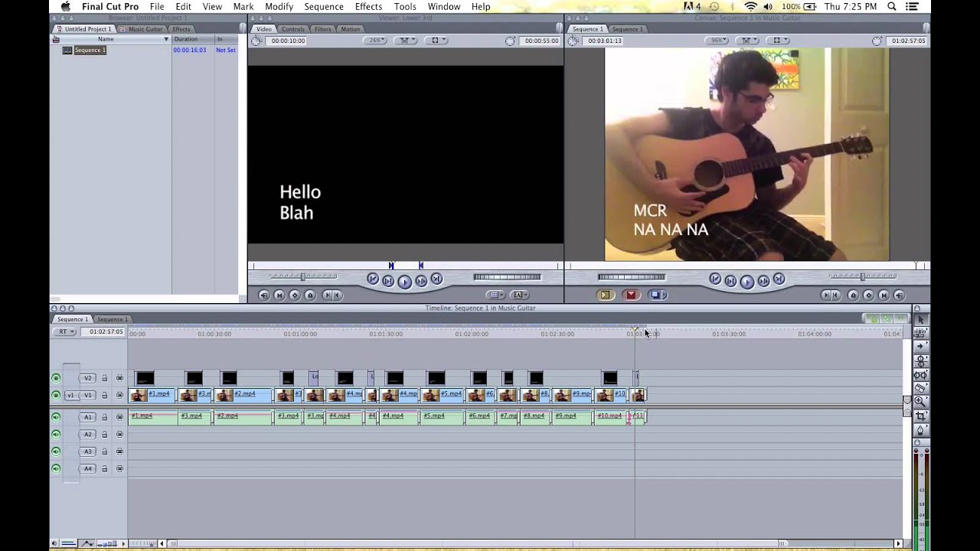Open the Effects menu in menu bar
Viewport: 980px width, 551px height.
(x=368, y=6)
